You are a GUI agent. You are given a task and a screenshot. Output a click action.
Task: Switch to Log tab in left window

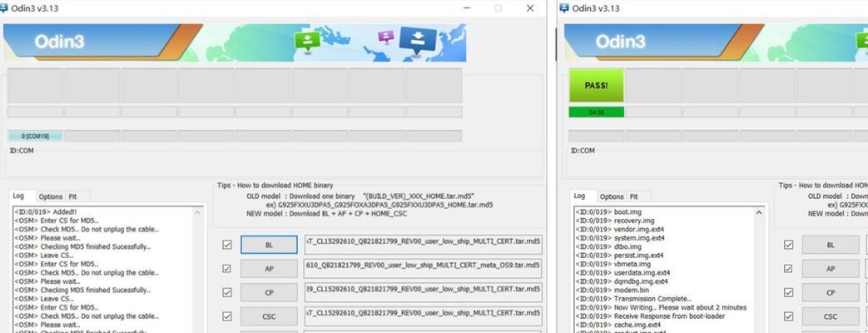(x=19, y=196)
